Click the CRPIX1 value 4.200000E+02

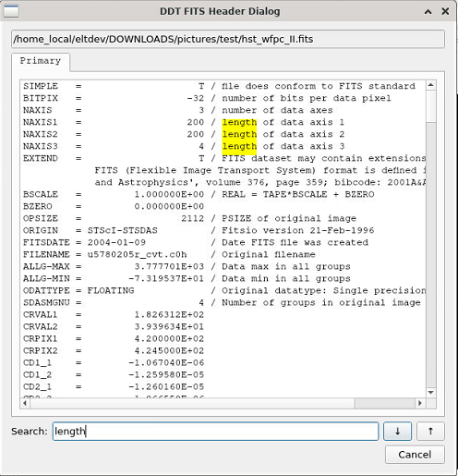169,338
